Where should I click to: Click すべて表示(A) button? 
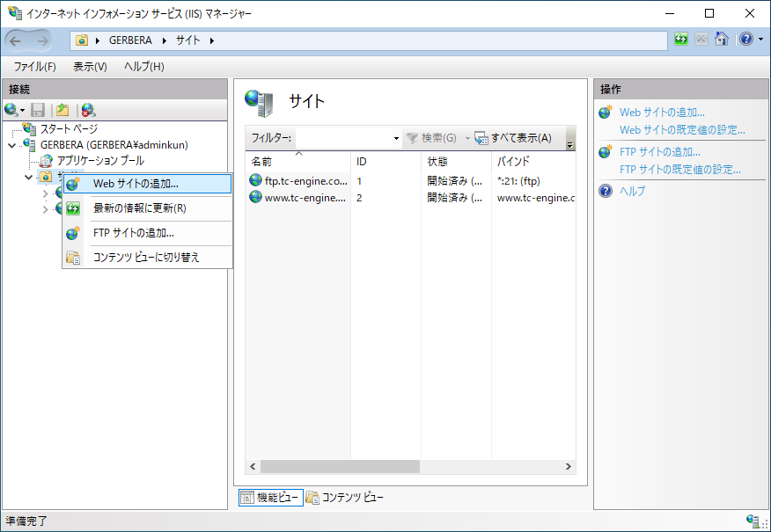[x=513, y=139]
